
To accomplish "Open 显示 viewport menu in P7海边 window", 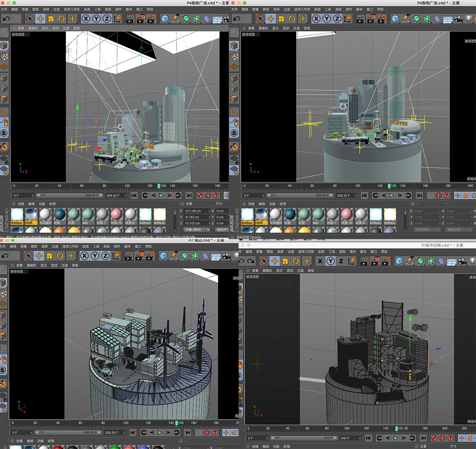I will pos(44,265).
